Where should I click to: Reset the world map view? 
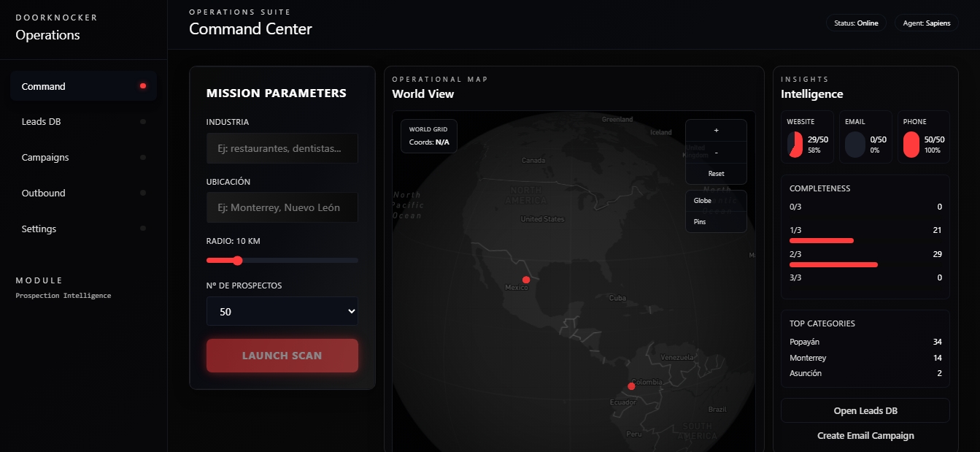[x=716, y=174]
